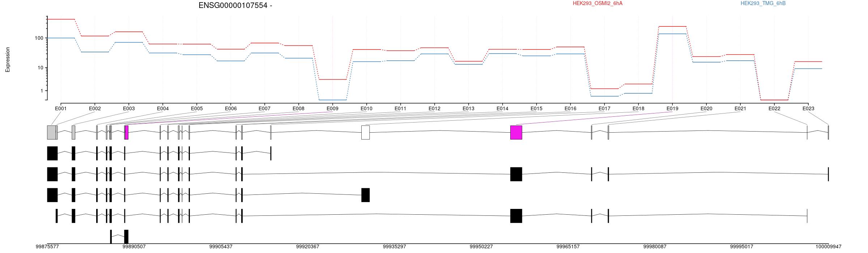Click exon label E010
This screenshot has width=868, height=253.
pyautogui.click(x=366, y=108)
